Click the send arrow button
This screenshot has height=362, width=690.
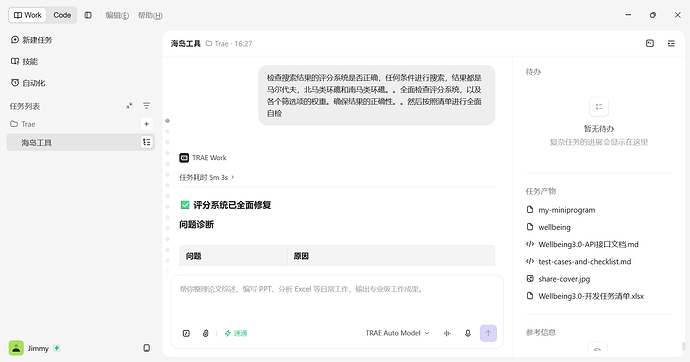[488, 333]
